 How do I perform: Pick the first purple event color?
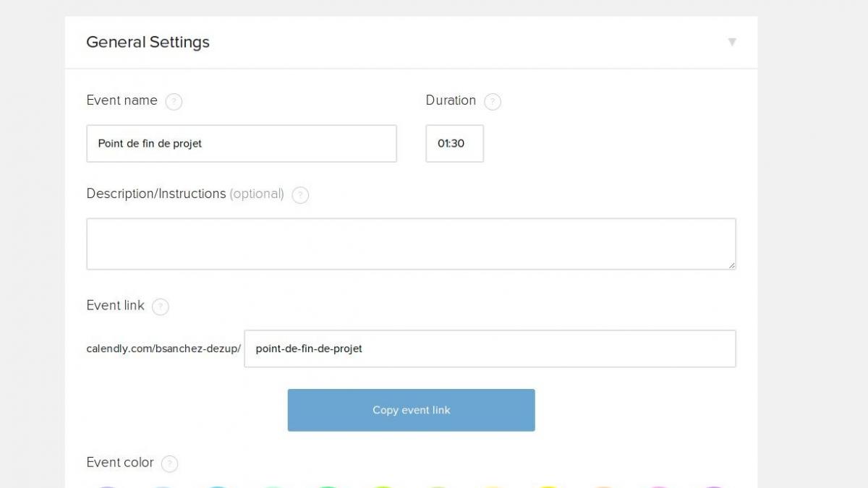[x=107, y=487]
